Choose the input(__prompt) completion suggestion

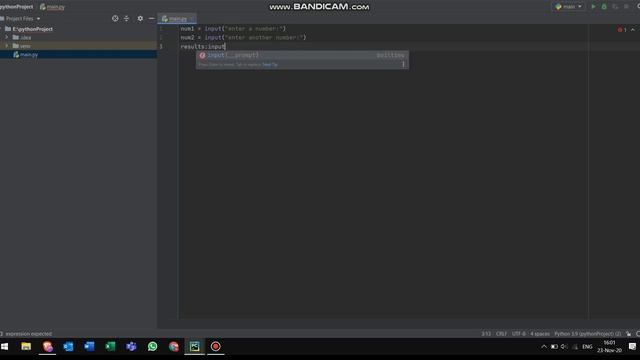(302, 55)
